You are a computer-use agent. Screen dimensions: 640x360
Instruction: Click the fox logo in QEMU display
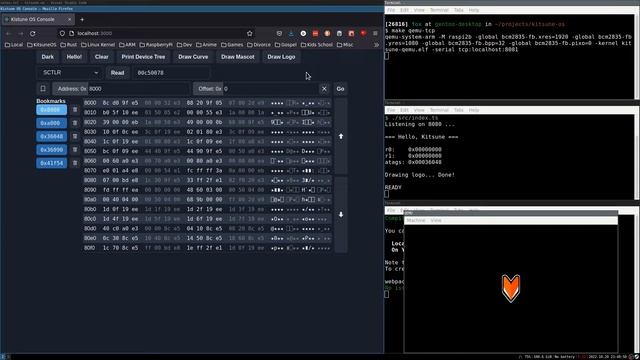[511, 288]
